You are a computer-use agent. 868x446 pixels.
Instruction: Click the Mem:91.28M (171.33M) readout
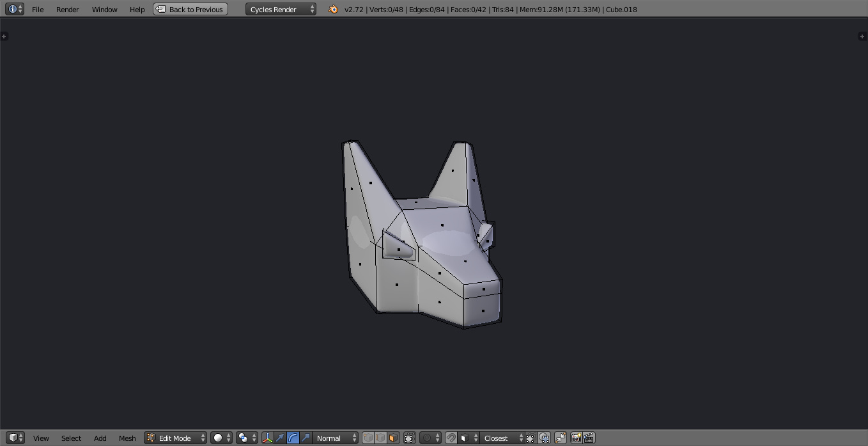(560, 10)
